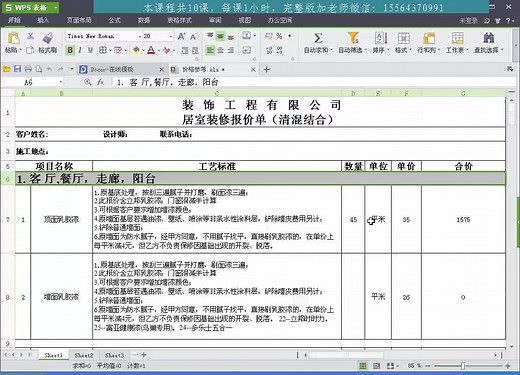
Task: Click the AutoSum sigma icon
Action: [x=318, y=38]
